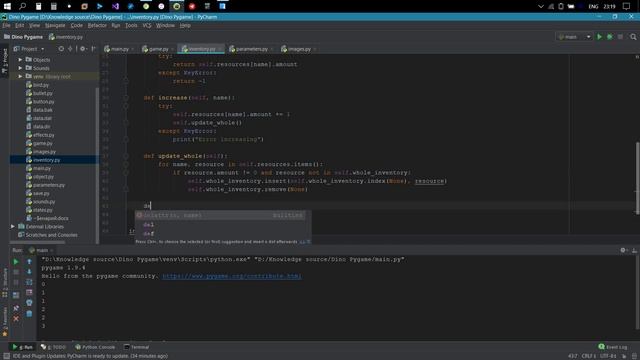The width and height of the screenshot is (640, 360).
Task: Toggle soft wrap in Run panel
Action: pos(29,282)
